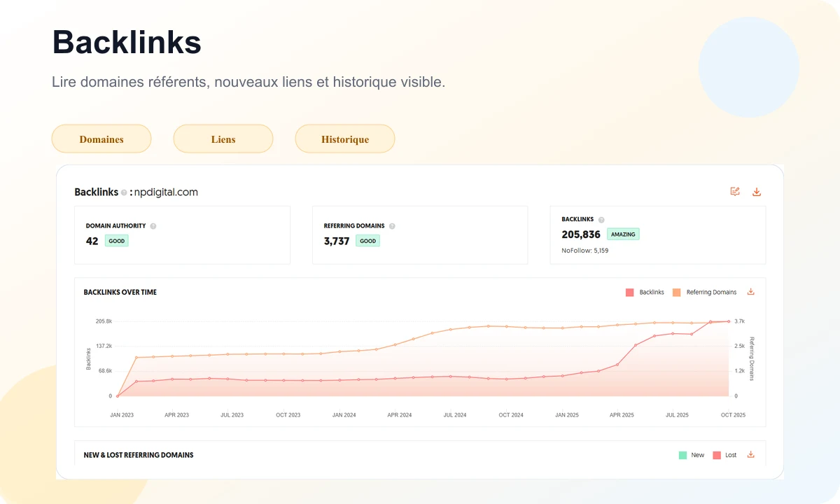Click the backlinks total 205,836
The height and width of the screenshot is (504, 840).
(x=581, y=234)
